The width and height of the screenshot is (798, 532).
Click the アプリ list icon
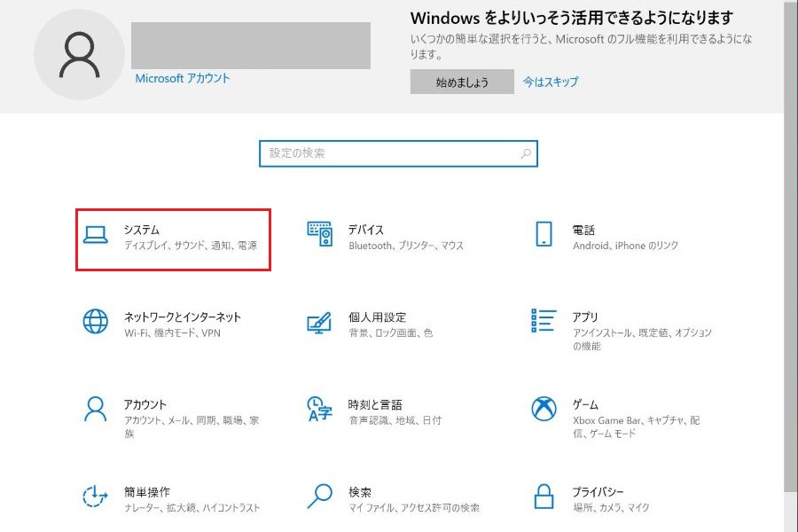click(544, 321)
